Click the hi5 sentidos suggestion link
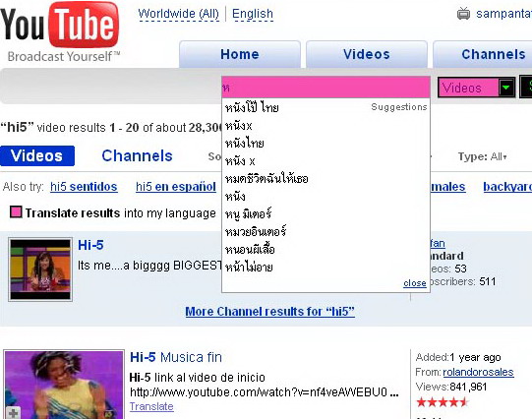The width and height of the screenshot is (532, 419). [x=84, y=187]
